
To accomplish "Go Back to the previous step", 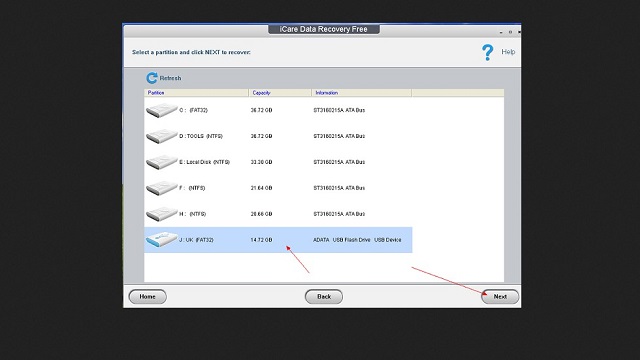I will pyautogui.click(x=324, y=297).
